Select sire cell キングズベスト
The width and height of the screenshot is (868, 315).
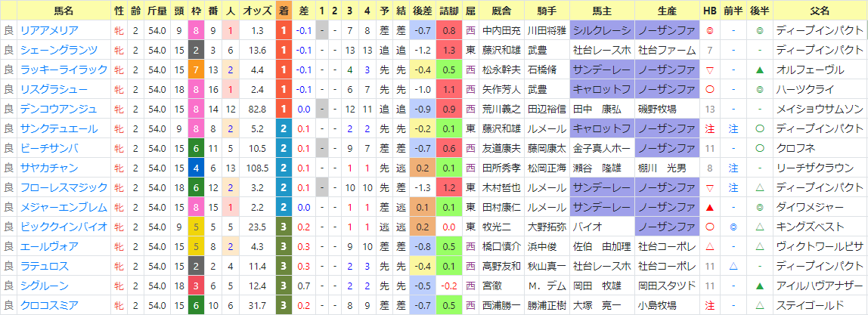pyautogui.click(x=820, y=227)
